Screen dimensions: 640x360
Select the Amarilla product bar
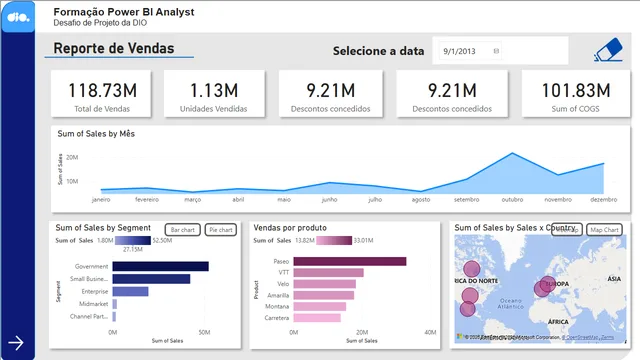[x=324, y=295]
